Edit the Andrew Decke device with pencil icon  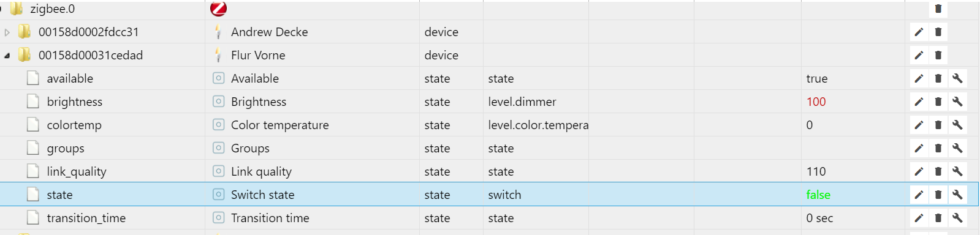(x=919, y=32)
